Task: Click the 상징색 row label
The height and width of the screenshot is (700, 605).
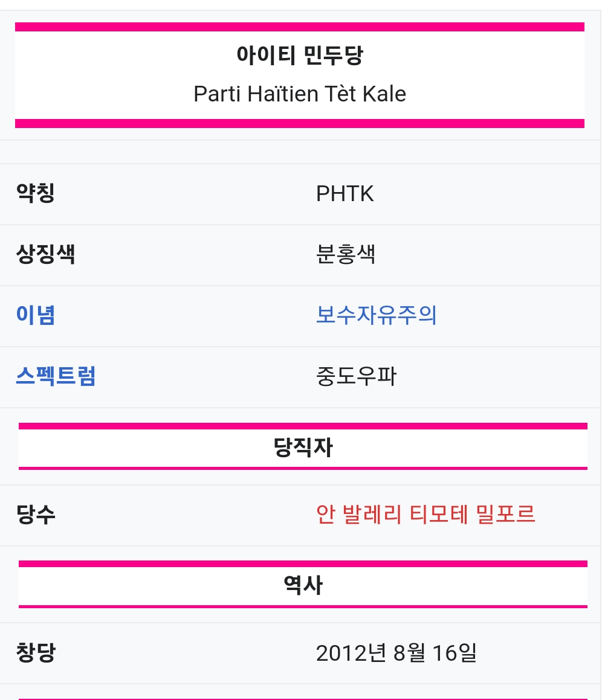Action: [45, 254]
